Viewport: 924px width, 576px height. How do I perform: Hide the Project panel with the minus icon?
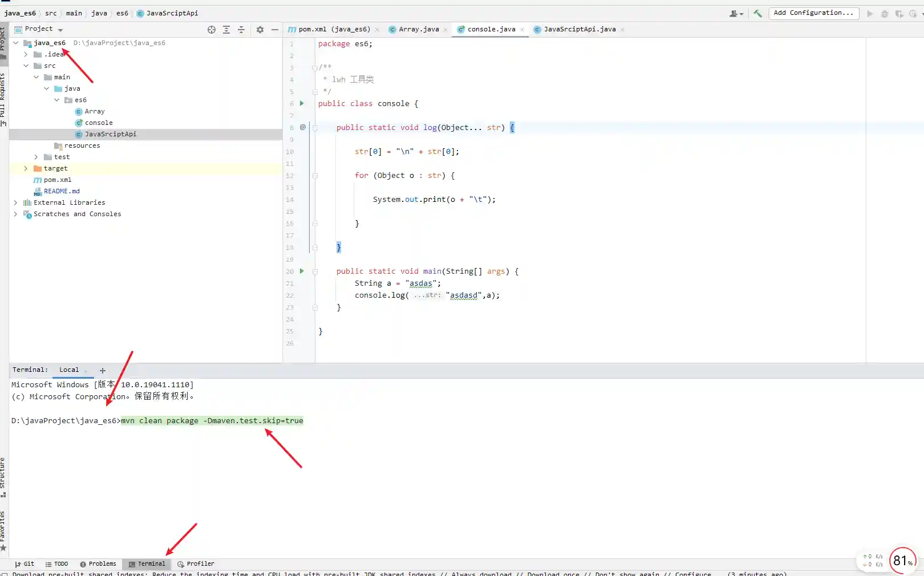pyautogui.click(x=275, y=30)
